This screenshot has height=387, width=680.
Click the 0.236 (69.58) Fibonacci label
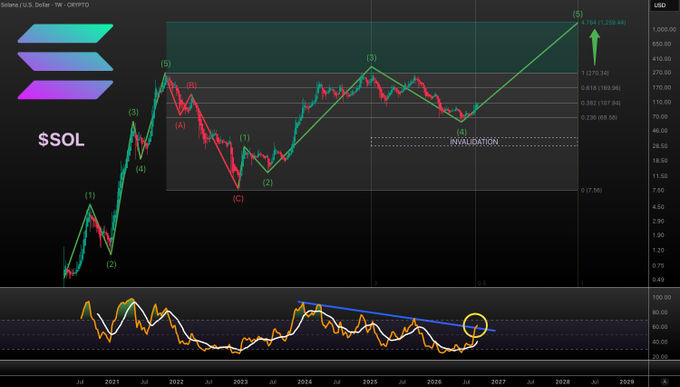tap(599, 118)
